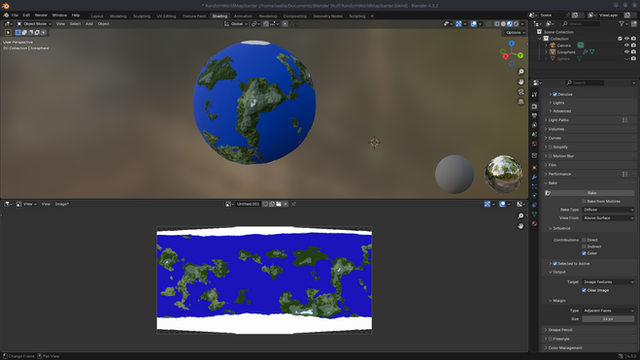Open Margin Type dropdown showing Adjacent Faces
This screenshot has width=640, height=360.
(x=608, y=311)
